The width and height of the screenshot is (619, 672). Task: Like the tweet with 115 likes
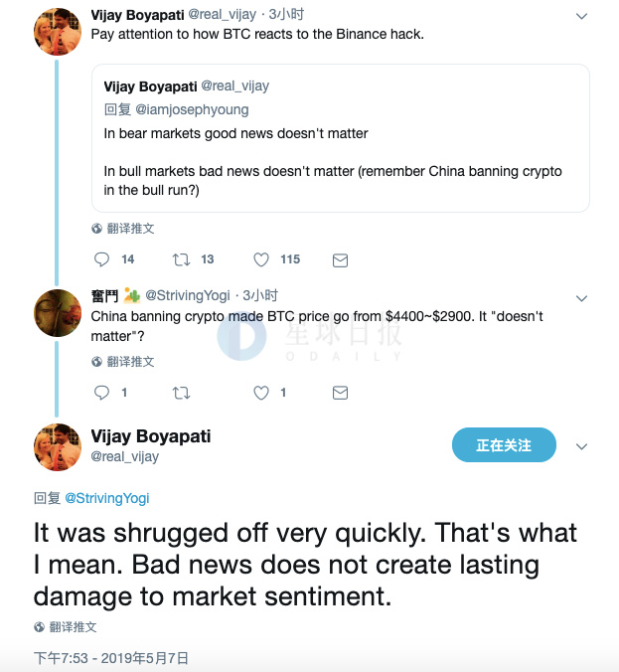[261, 259]
